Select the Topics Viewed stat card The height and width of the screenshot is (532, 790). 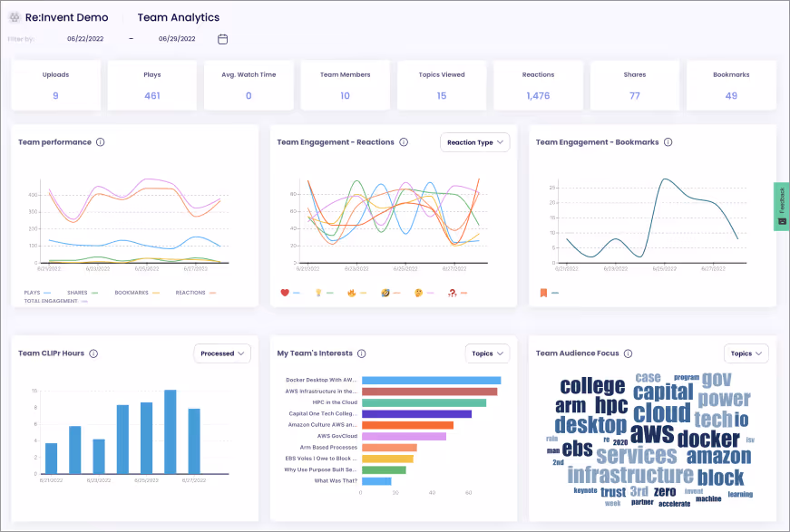442,85
